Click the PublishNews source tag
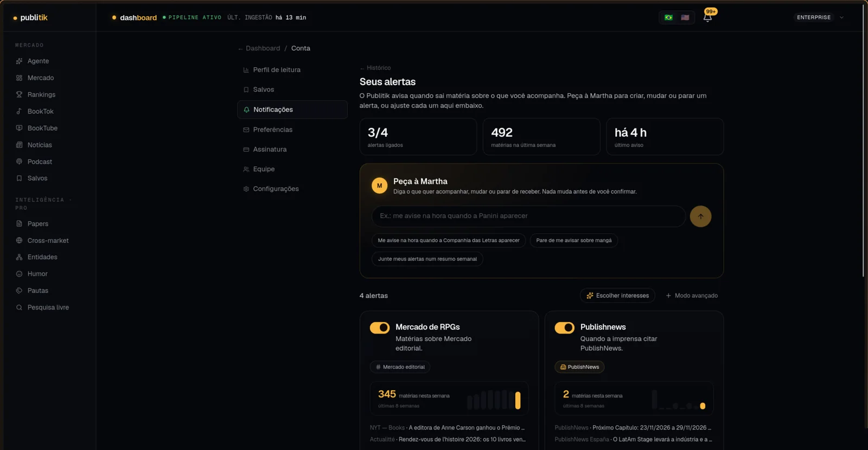 pos(579,367)
